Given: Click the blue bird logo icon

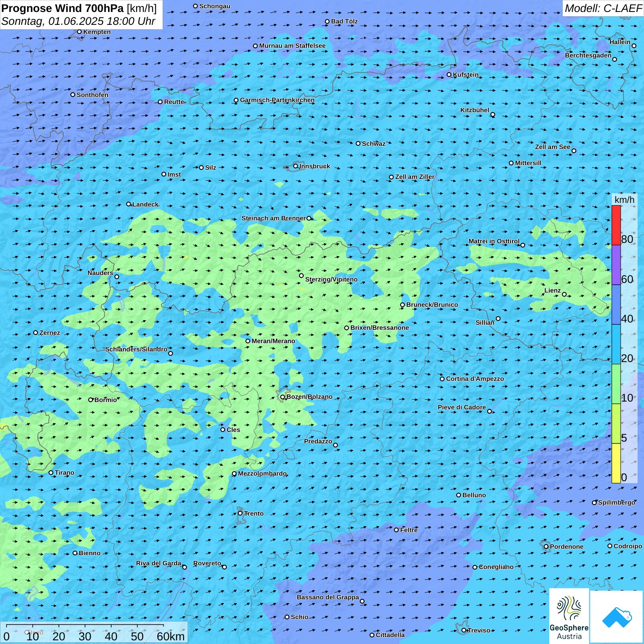Looking at the screenshot, I should click(616, 617).
